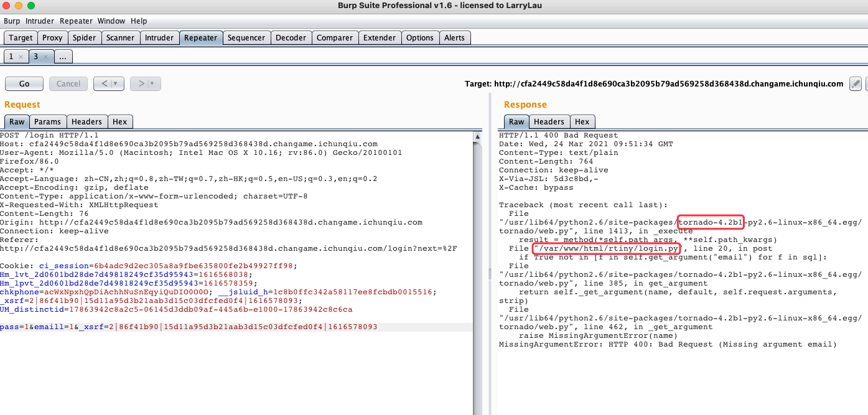868x415 pixels.
Task: Open the Burp menu
Action: pos(12,21)
